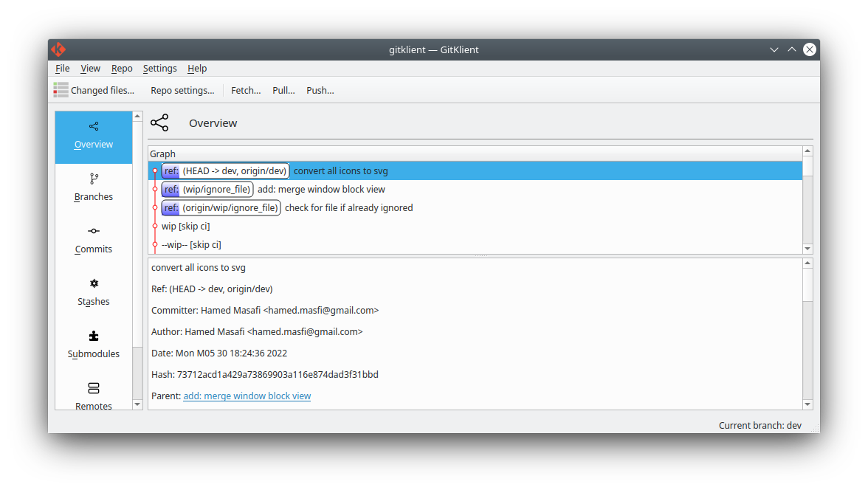Image resolution: width=868 pixels, height=490 pixels.
Task: Open Repo settings... from toolbar
Action: coord(182,90)
